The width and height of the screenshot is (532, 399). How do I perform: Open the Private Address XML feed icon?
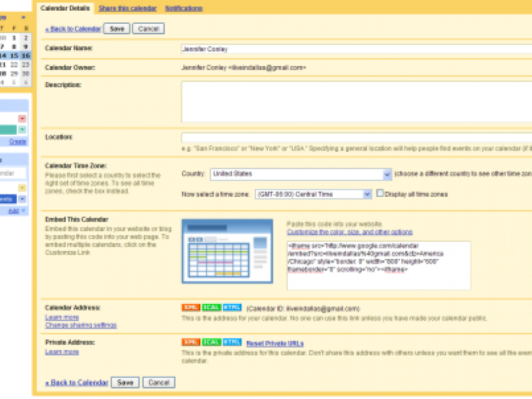191,342
